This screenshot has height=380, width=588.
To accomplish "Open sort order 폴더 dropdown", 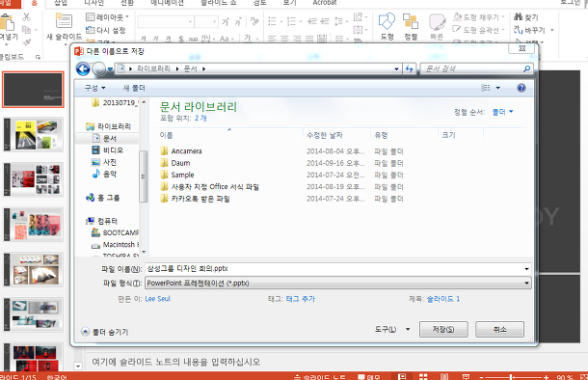I will click(x=502, y=112).
